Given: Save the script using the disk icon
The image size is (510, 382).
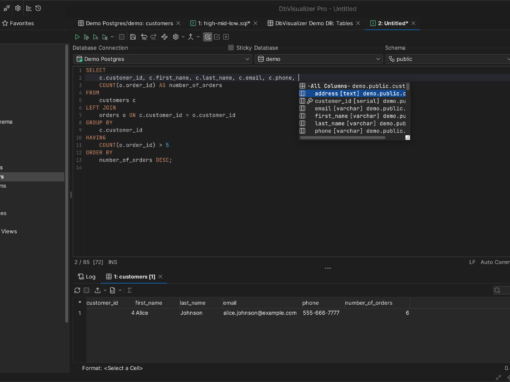Looking at the screenshot, I should pyautogui.click(x=133, y=37).
